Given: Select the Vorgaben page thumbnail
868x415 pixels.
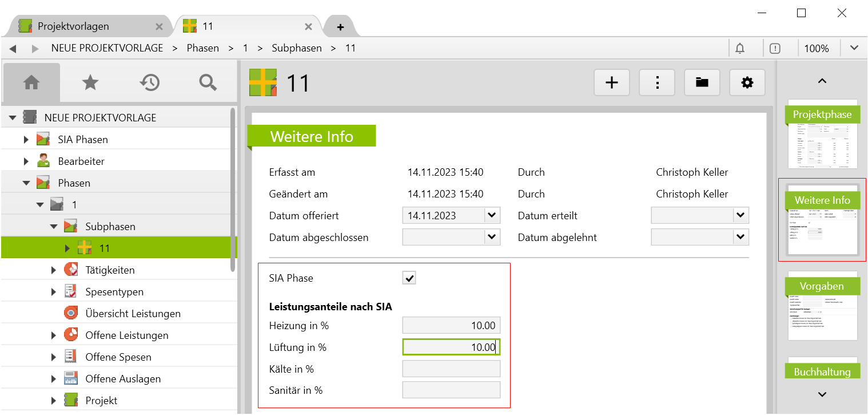Looking at the screenshot, I should [x=822, y=306].
